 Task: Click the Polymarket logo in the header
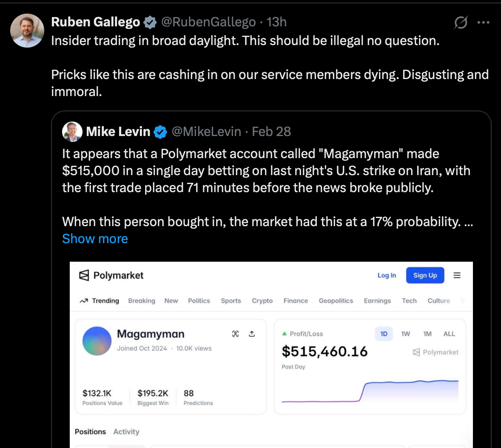click(x=111, y=275)
